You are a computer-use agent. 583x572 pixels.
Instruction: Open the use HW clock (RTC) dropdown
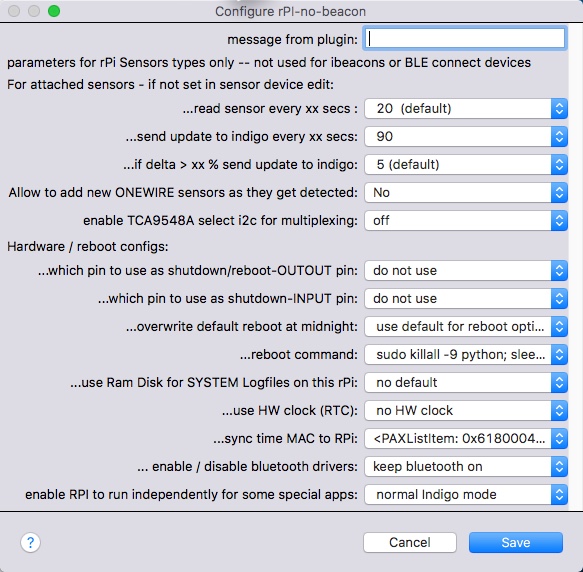[x=466, y=411]
